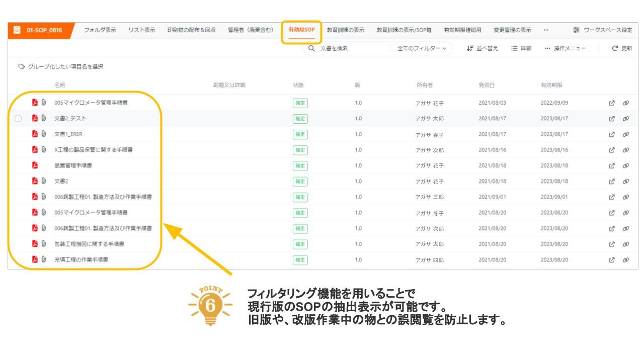Image resolution: width=644 pixels, height=362 pixels.
Task: Click the tag icon beside グループ化したい項目名を選択
Action: 21,67
